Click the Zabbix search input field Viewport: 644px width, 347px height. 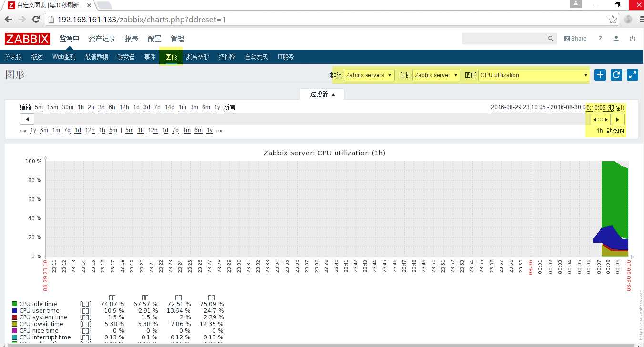[x=504, y=39]
